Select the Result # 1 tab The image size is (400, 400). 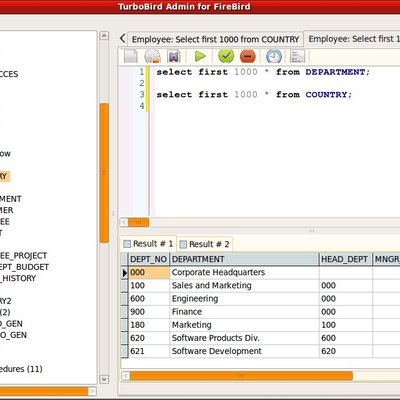148,244
